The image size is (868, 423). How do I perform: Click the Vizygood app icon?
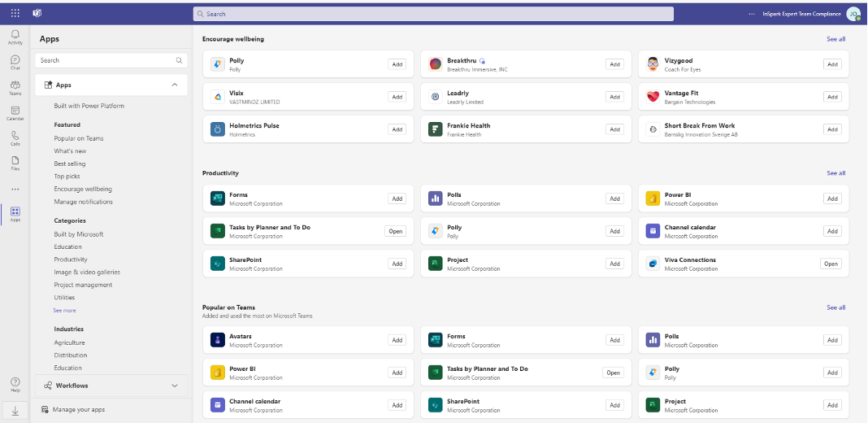coord(653,64)
